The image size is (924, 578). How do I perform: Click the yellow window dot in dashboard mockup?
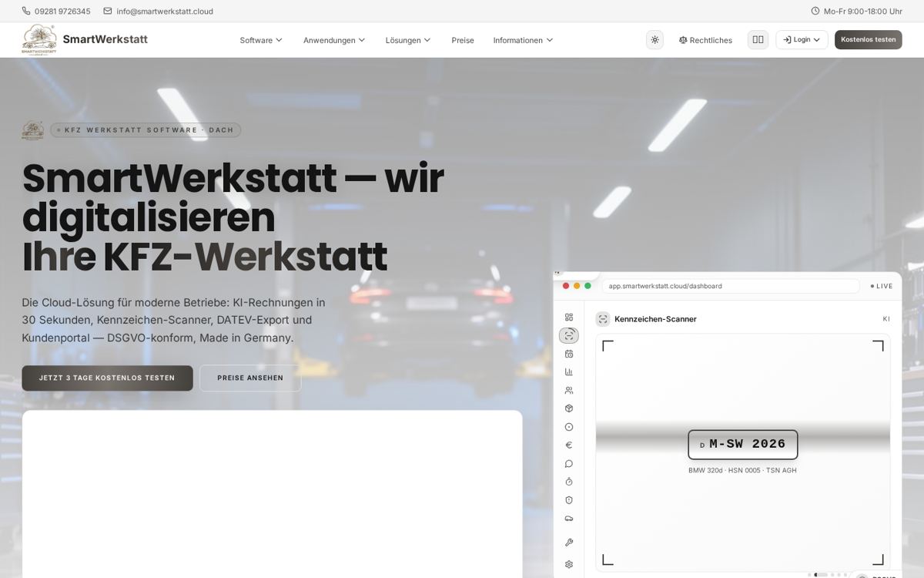pyautogui.click(x=577, y=286)
